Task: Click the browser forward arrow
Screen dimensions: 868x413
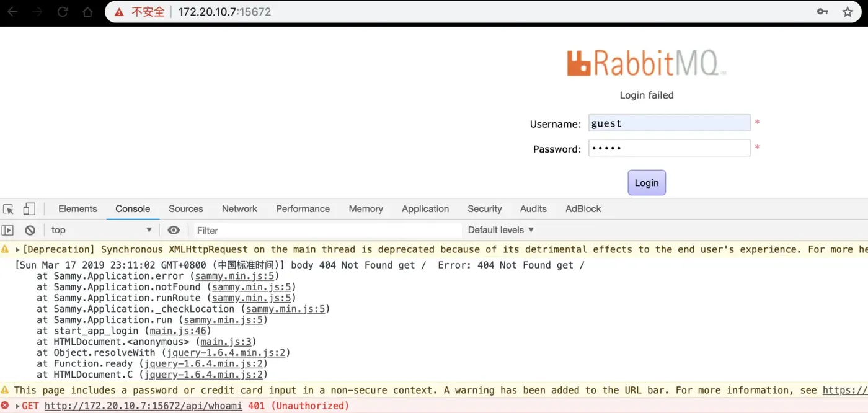Action: point(37,12)
